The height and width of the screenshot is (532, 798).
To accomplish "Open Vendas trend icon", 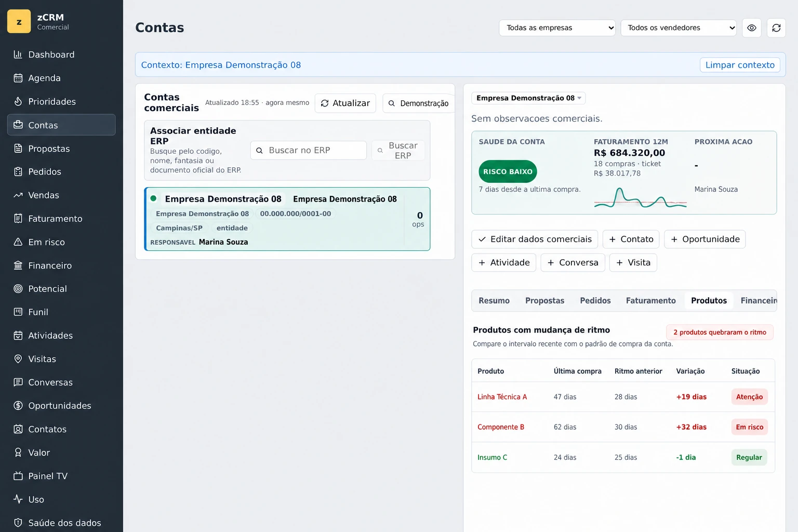I will pyautogui.click(x=18, y=195).
